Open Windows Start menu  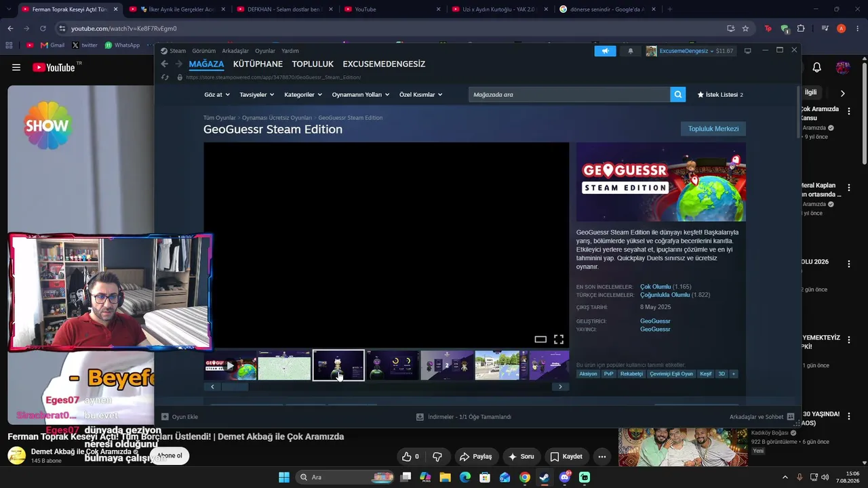pyautogui.click(x=284, y=477)
